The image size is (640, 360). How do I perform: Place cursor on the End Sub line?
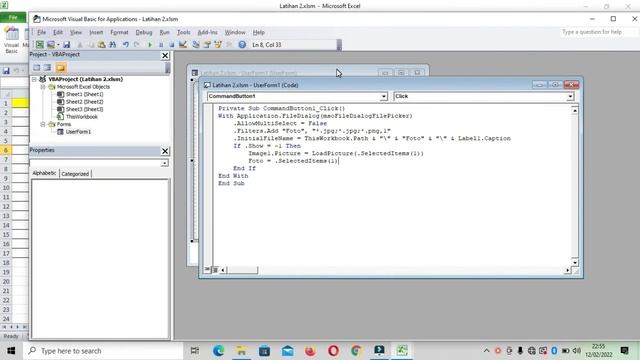[x=231, y=183]
